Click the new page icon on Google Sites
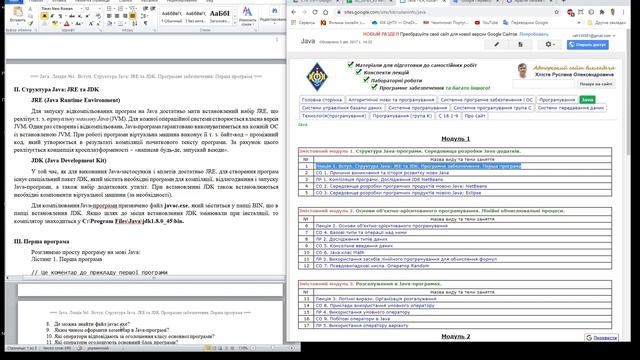 pos(520,44)
